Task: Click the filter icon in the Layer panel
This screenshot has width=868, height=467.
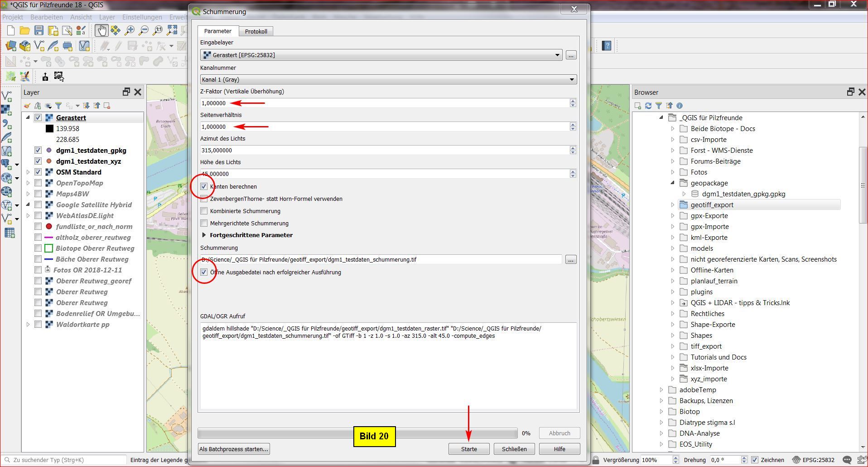Action: (x=58, y=106)
